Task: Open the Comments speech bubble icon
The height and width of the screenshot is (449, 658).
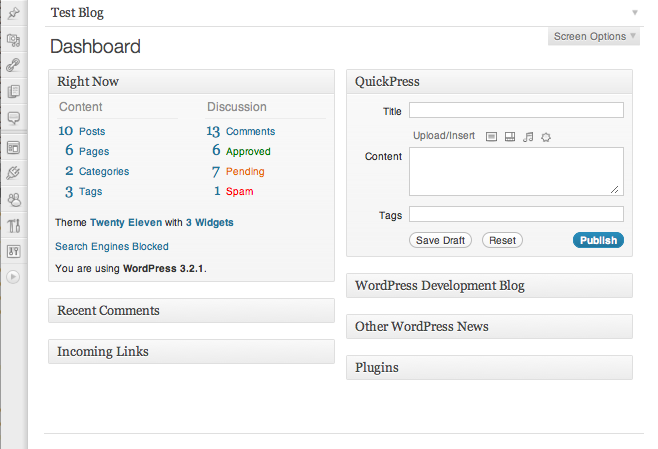Action: [13, 118]
